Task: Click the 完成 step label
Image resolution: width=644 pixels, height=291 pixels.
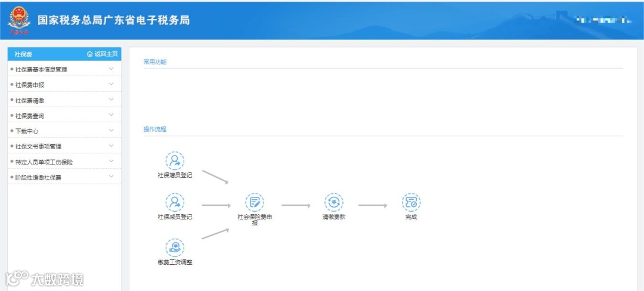Action: pos(411,216)
